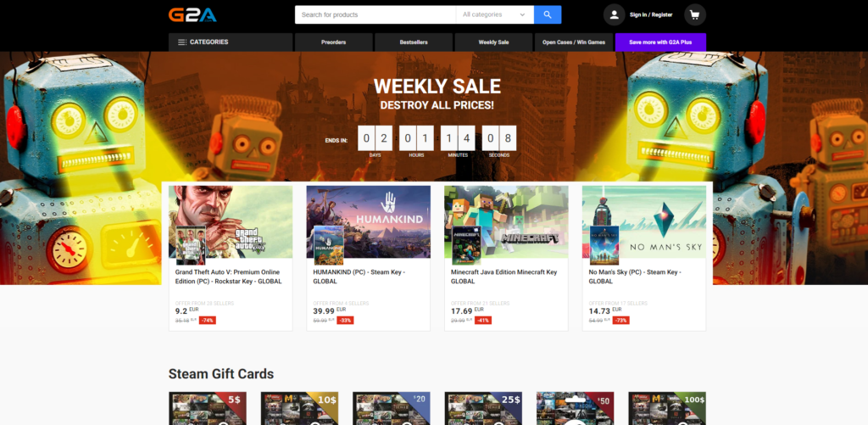
Task: Expand the All categories dropdown
Action: click(495, 15)
